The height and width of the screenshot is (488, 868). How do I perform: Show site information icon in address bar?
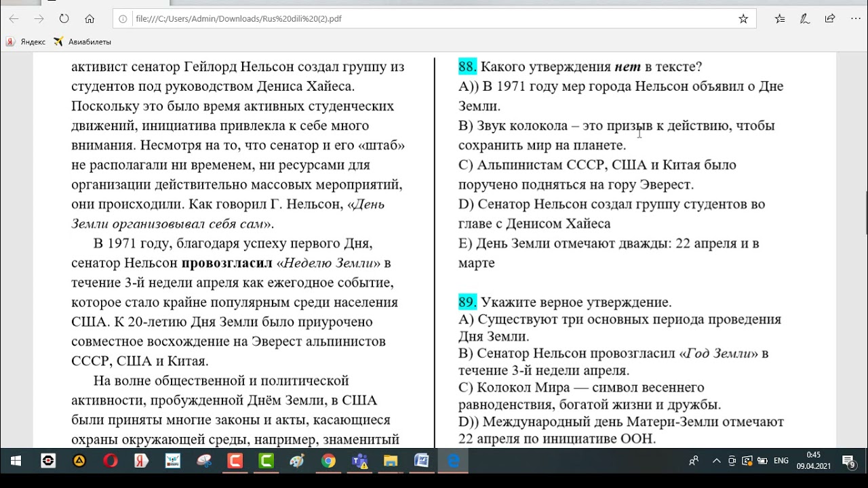pyautogui.click(x=123, y=19)
